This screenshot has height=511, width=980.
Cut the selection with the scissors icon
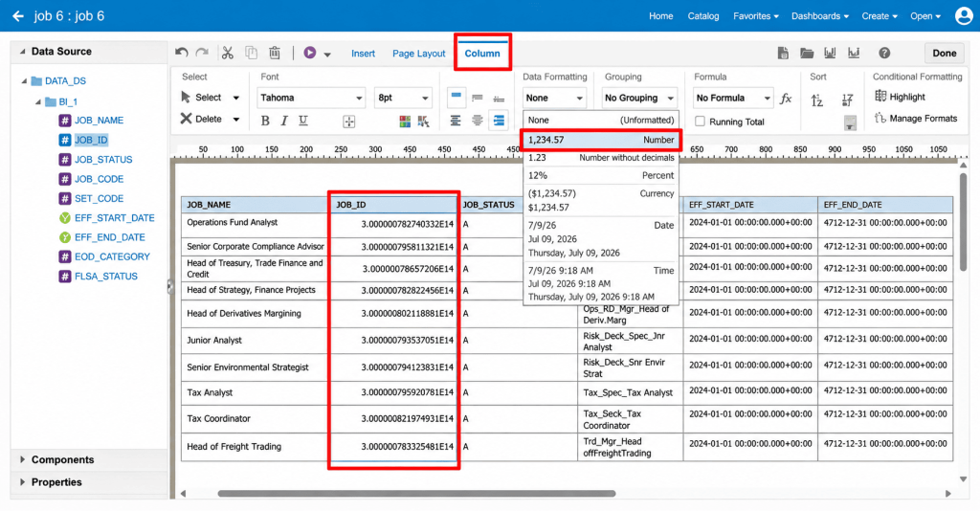(x=228, y=53)
